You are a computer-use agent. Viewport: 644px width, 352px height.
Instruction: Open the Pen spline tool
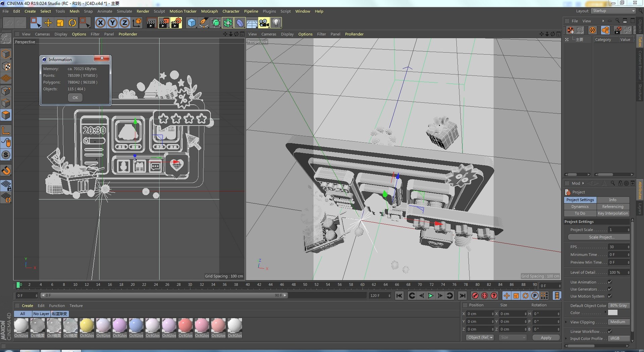tap(204, 23)
